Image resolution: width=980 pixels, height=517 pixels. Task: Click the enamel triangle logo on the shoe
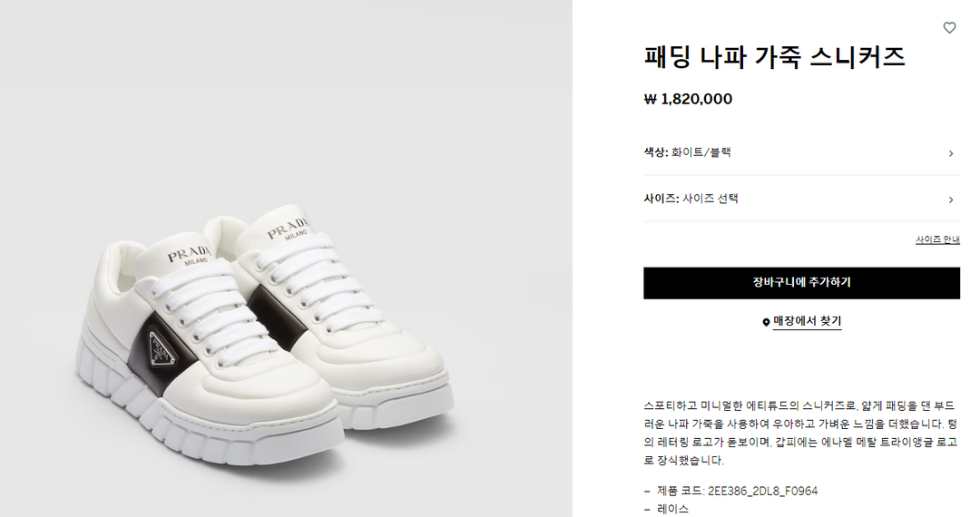click(162, 352)
